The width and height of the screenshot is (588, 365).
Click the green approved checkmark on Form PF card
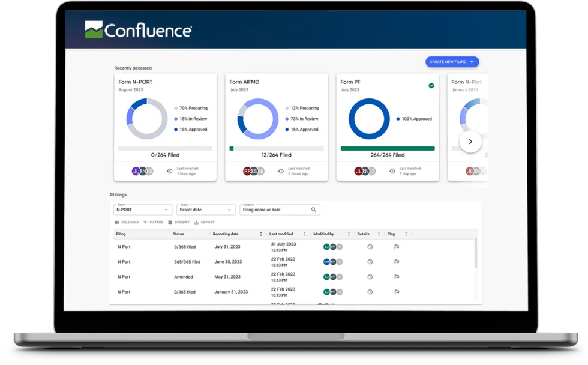pos(431,86)
